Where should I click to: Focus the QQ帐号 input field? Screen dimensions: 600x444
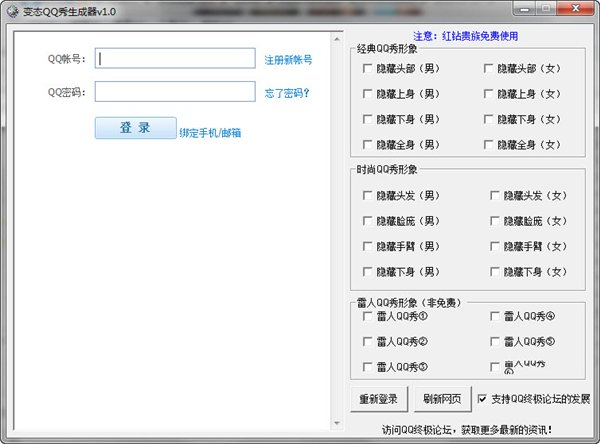coord(175,58)
